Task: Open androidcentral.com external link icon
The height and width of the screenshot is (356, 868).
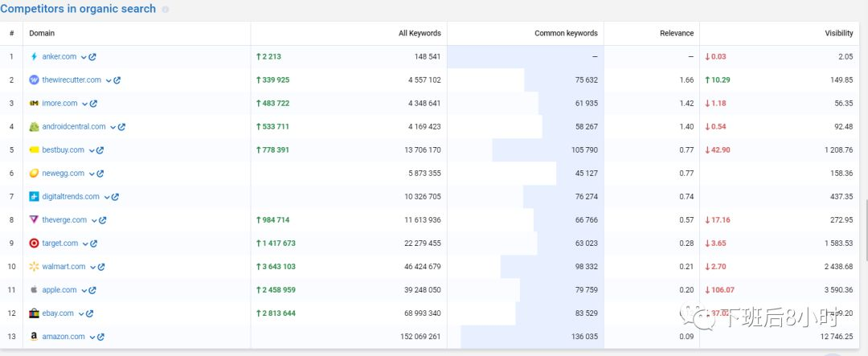Action: (121, 127)
